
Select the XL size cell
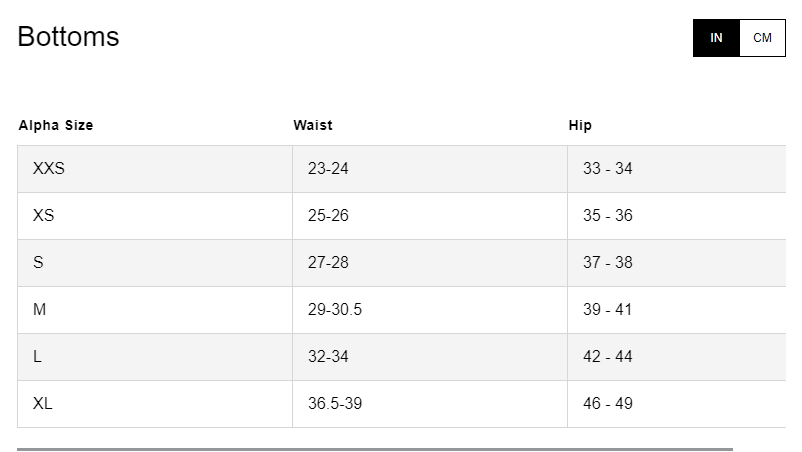click(43, 404)
